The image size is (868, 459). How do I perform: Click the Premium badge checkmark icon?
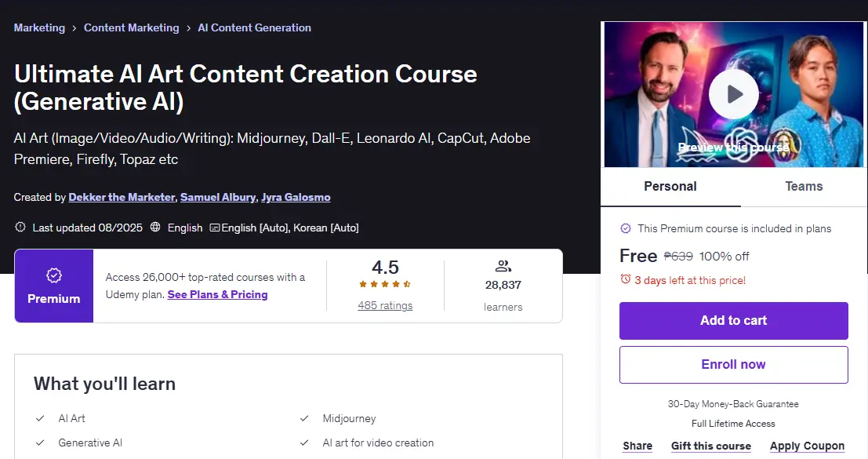tap(53, 275)
